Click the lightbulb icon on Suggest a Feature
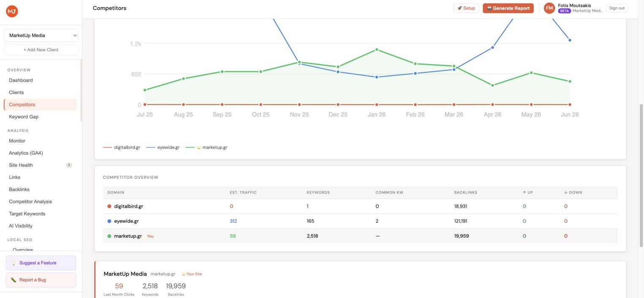The image size is (644, 298). (14, 263)
